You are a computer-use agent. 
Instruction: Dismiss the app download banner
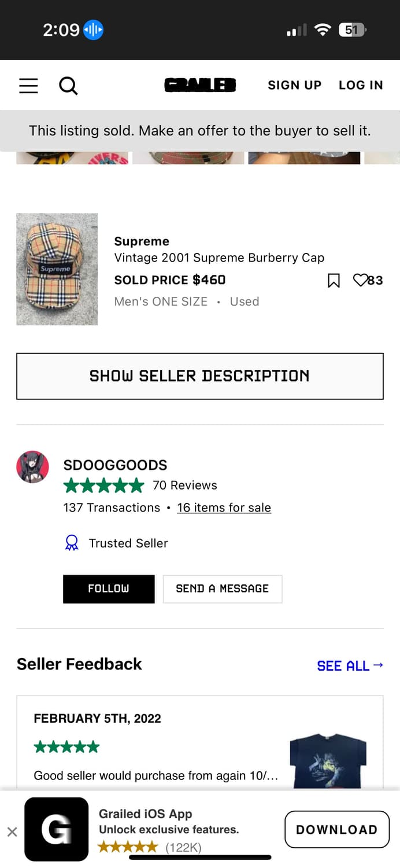tap(12, 830)
